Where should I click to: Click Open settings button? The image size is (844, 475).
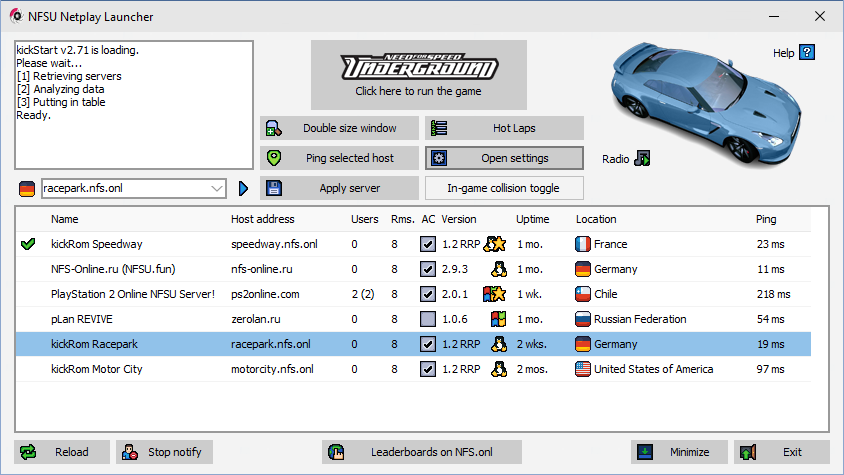click(x=504, y=158)
